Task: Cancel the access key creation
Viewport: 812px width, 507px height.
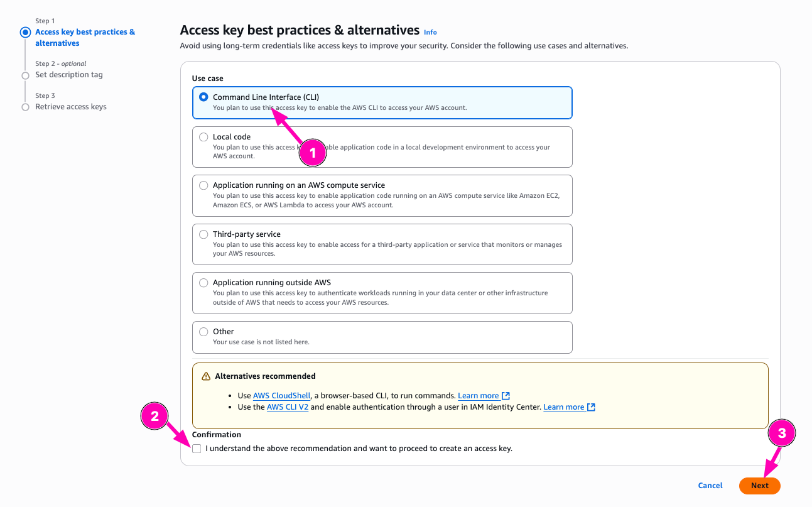Action: pos(710,486)
